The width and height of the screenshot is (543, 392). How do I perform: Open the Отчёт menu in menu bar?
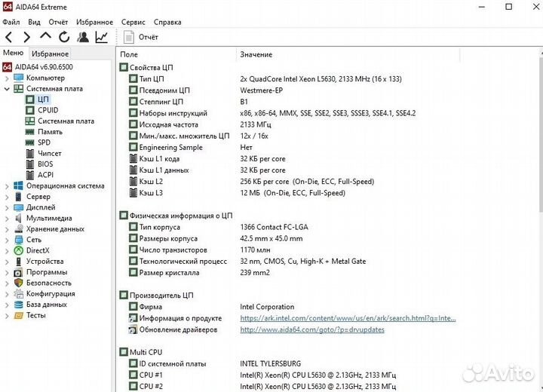click(58, 22)
